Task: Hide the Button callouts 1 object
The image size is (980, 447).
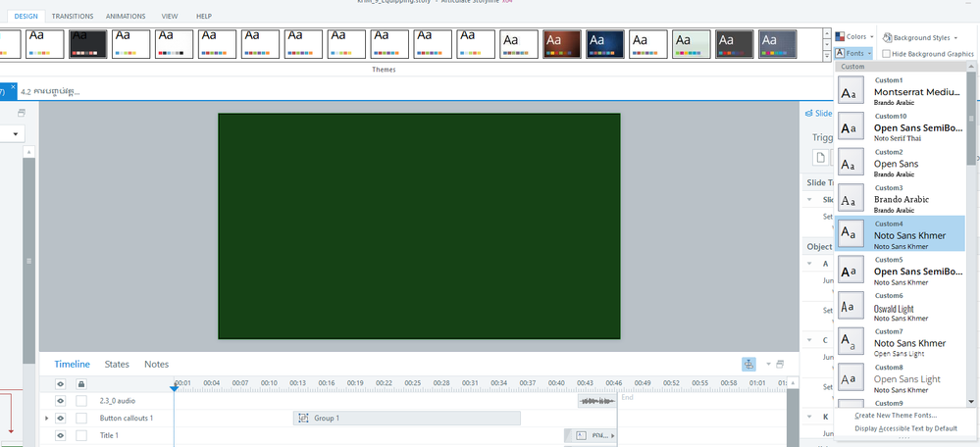Action: tap(61, 419)
